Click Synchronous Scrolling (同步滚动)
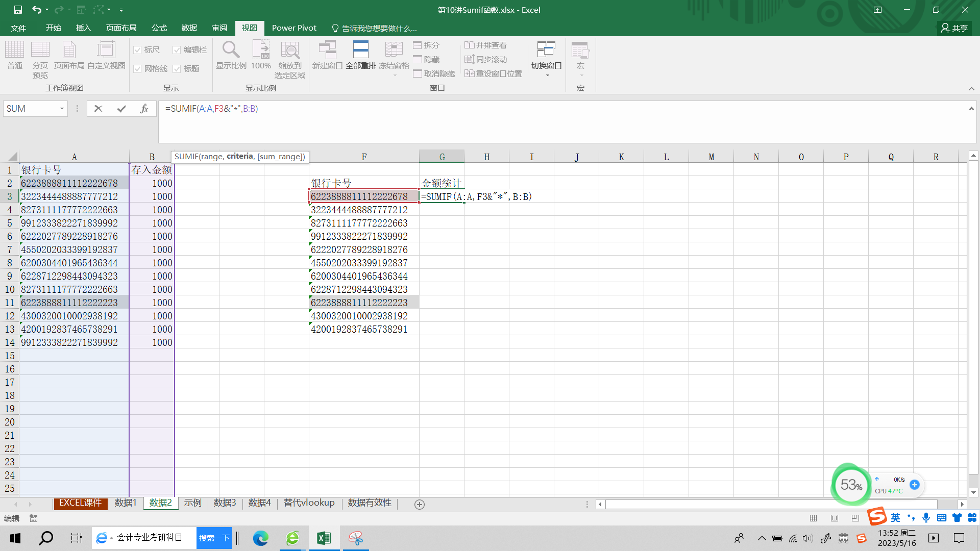Viewport: 980px width, 551px height. click(485, 59)
